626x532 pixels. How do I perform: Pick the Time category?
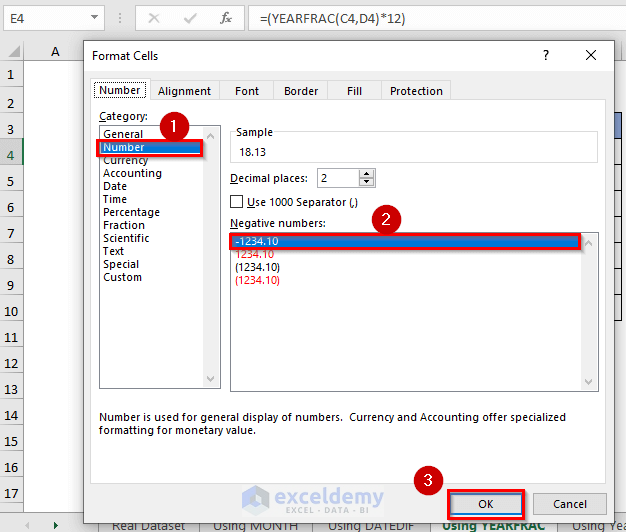coord(115,199)
